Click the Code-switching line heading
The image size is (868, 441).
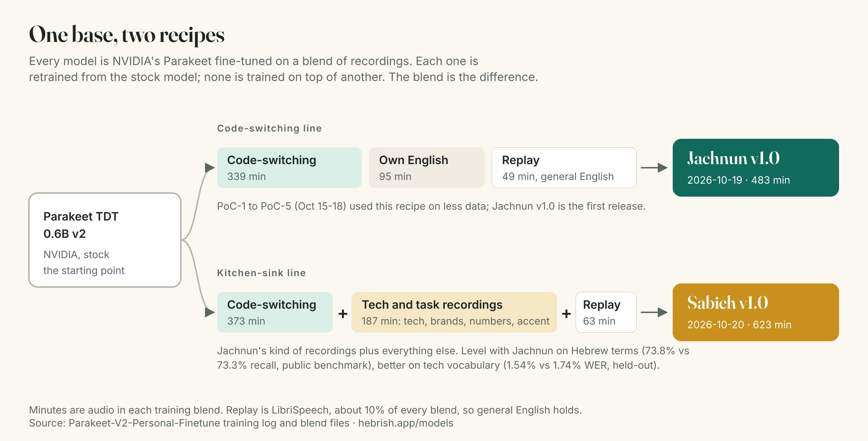(x=269, y=128)
